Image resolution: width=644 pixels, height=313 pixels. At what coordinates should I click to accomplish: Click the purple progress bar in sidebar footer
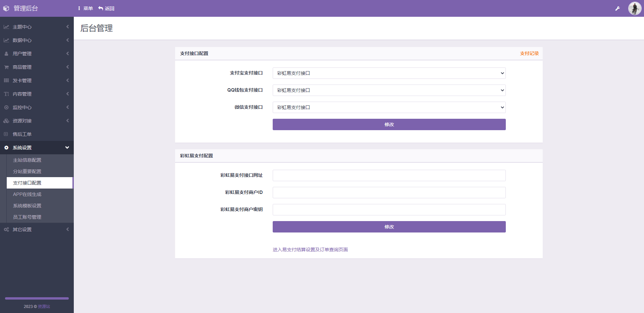(37, 298)
